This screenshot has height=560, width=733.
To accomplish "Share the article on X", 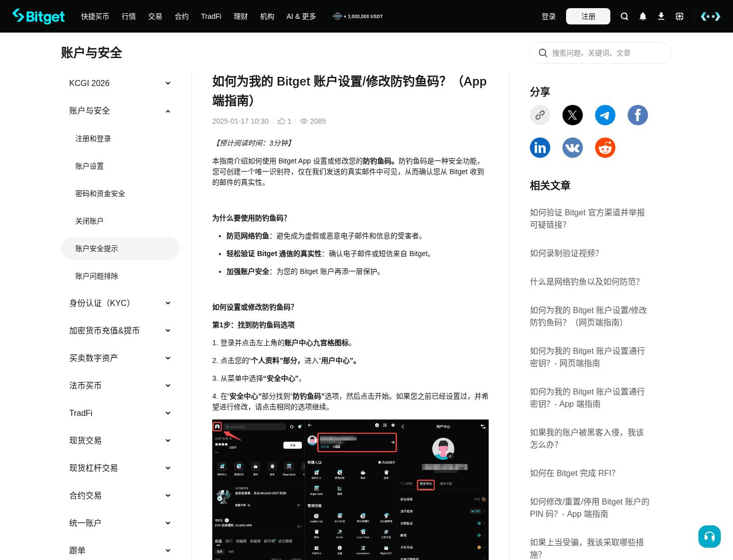I will click(x=573, y=115).
